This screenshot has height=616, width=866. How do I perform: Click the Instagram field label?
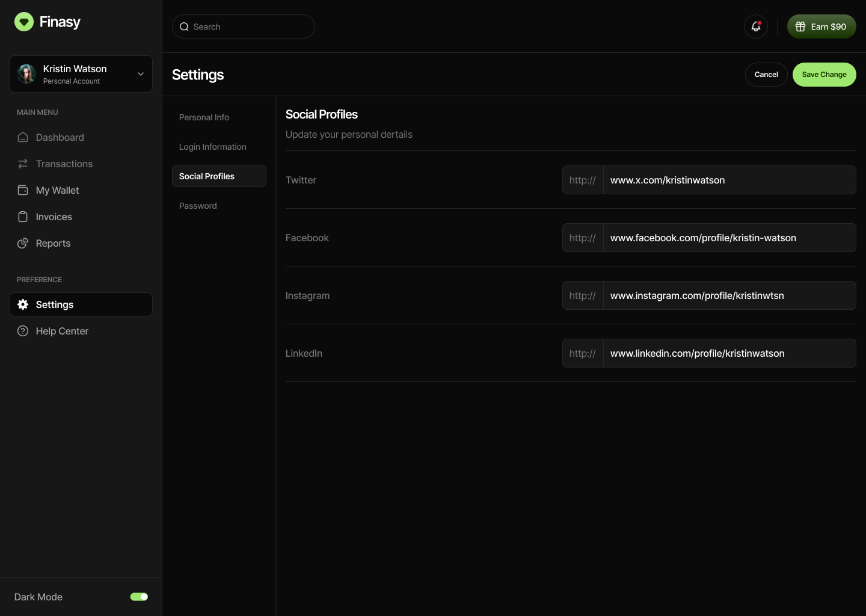point(308,295)
